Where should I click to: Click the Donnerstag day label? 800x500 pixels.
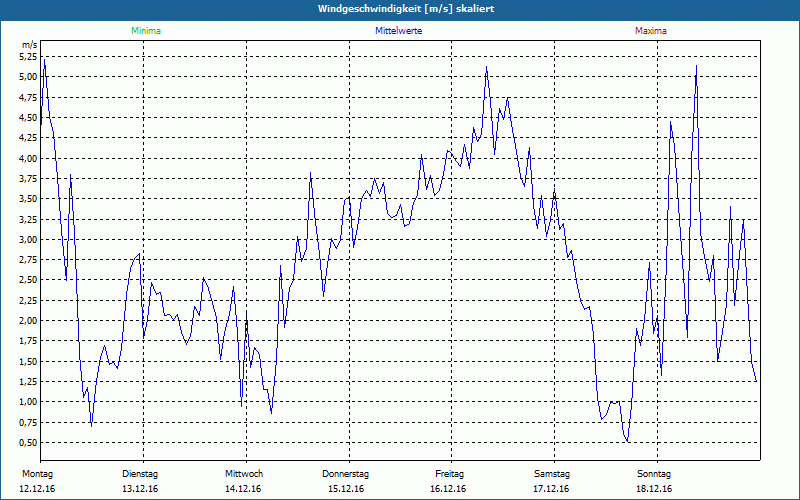(345, 474)
